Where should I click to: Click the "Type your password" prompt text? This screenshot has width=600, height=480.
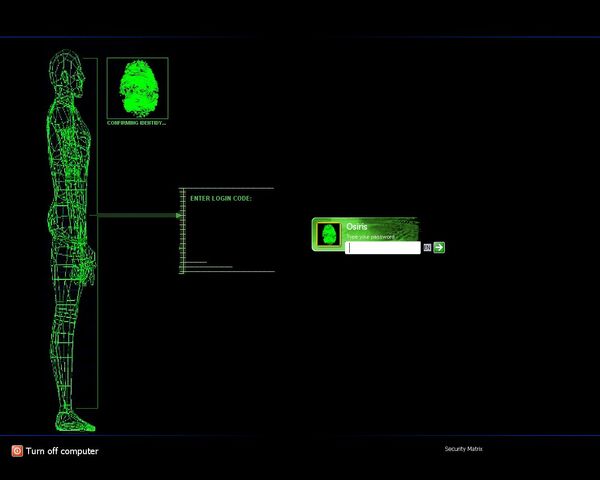(370, 237)
